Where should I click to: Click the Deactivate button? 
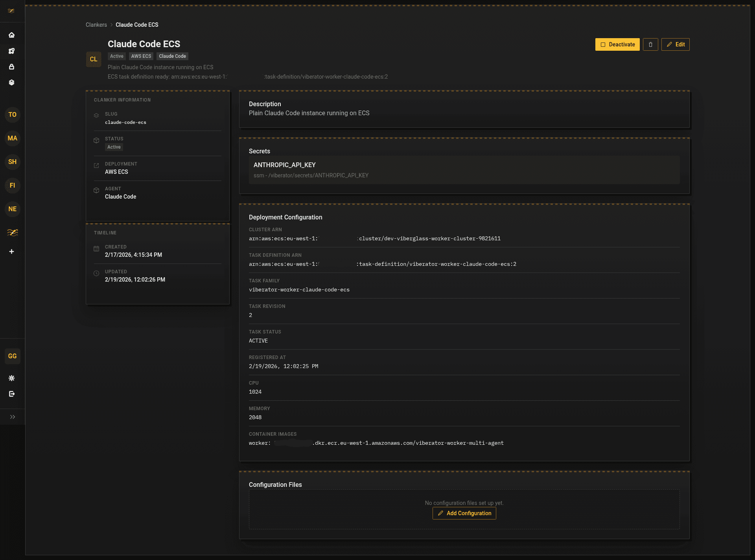click(617, 44)
